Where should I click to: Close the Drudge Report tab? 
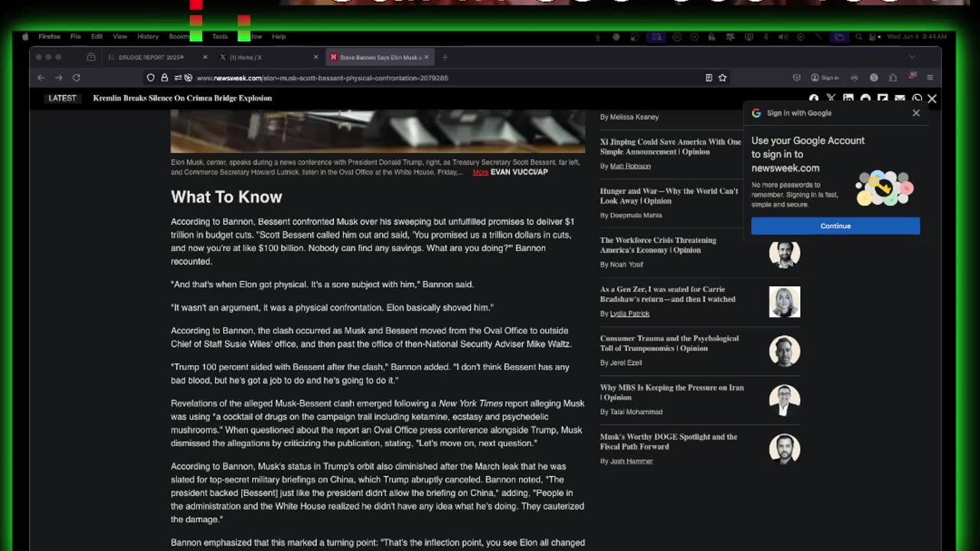205,57
